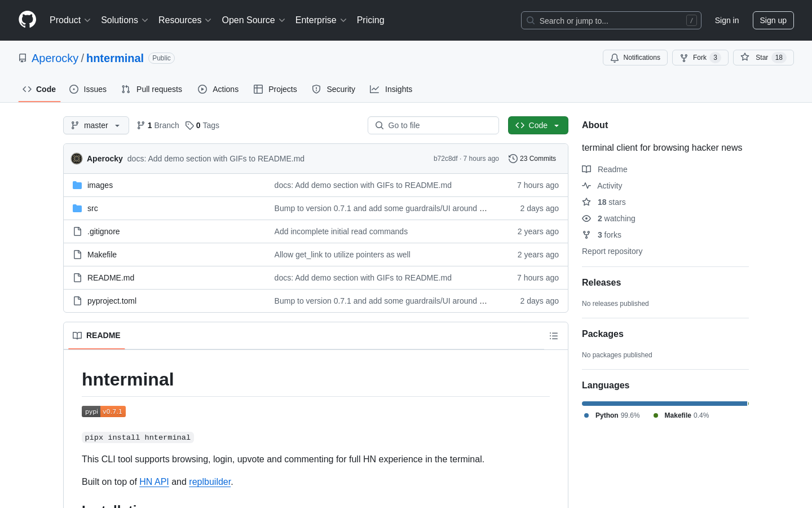Open the pyproject.toml file
Viewport: 812px width, 508px height.
112,301
